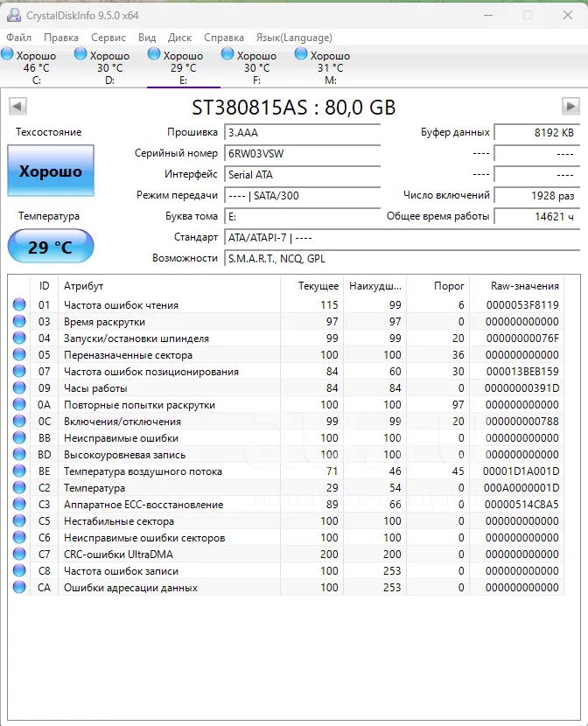Click the CrystalDiskInfo title bar icon

[x=14, y=15]
